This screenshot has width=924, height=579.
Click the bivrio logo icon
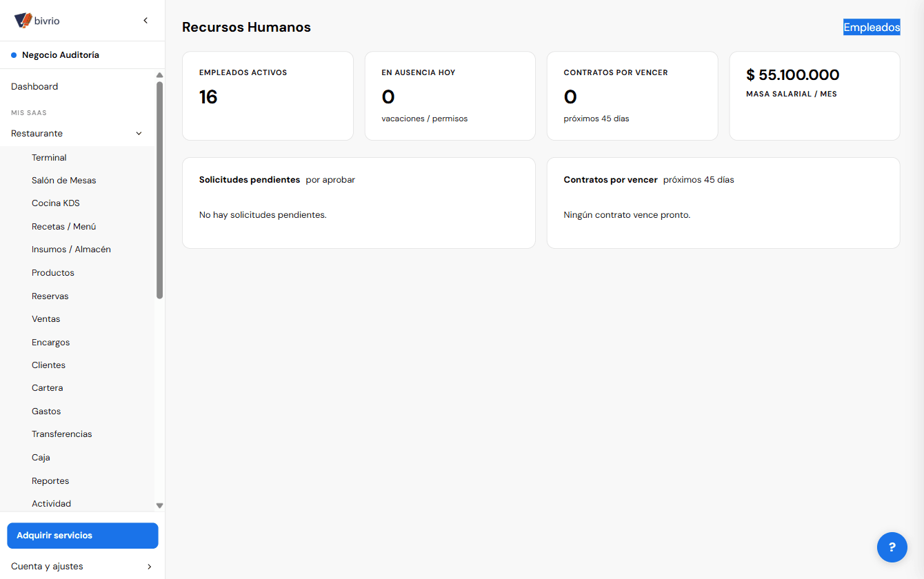[x=23, y=21]
